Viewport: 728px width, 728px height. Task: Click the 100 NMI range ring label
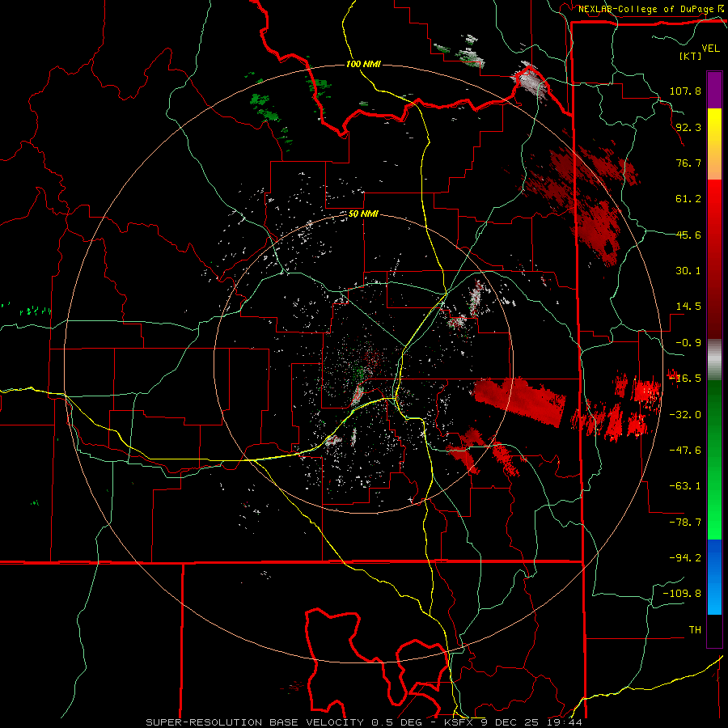[x=363, y=64]
